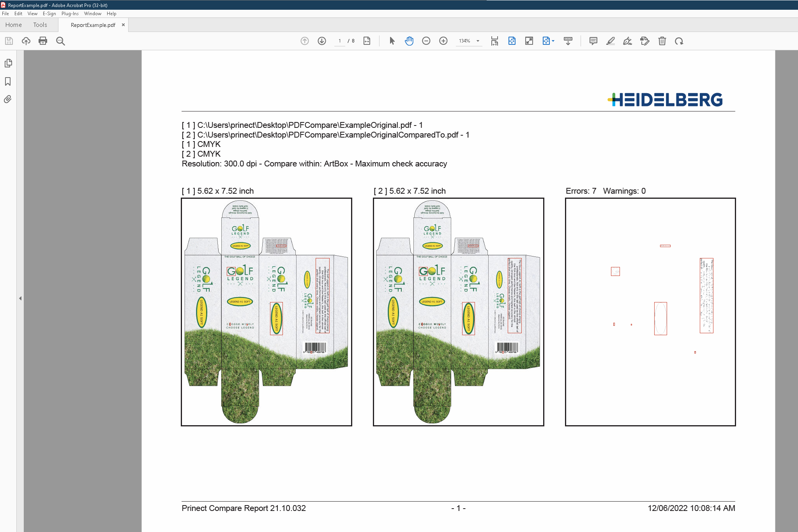Click the 'Resolution: 300.0 dpi' line
798x532 pixels.
pos(314,164)
